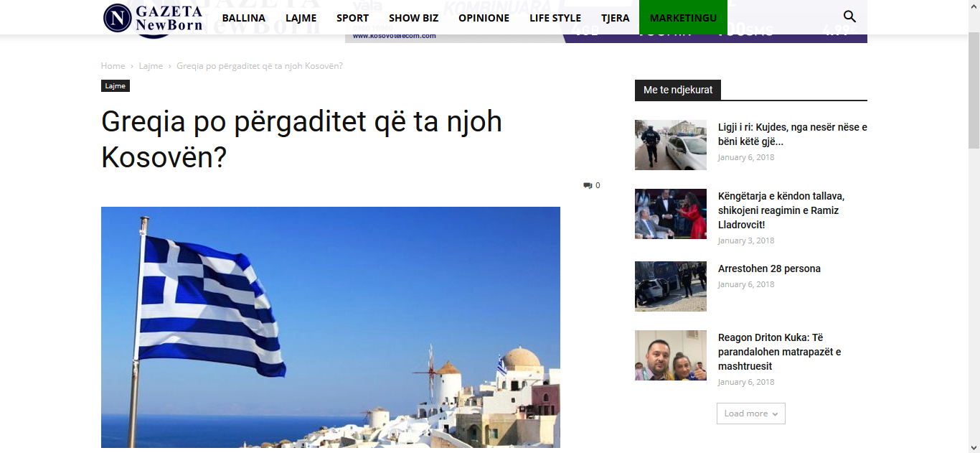
Task: Click the black Lajme category tag
Action: [x=116, y=86]
